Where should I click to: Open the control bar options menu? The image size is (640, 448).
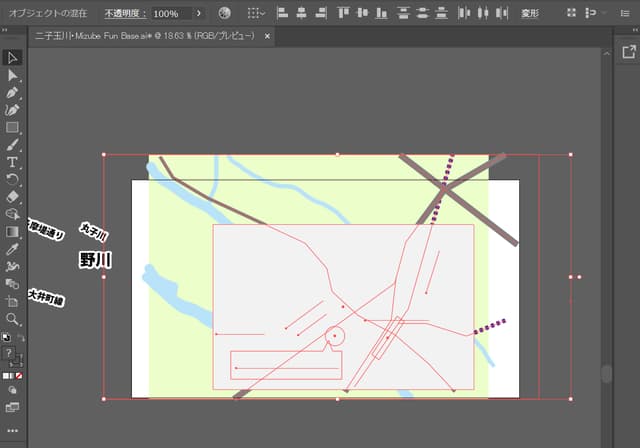[625, 13]
